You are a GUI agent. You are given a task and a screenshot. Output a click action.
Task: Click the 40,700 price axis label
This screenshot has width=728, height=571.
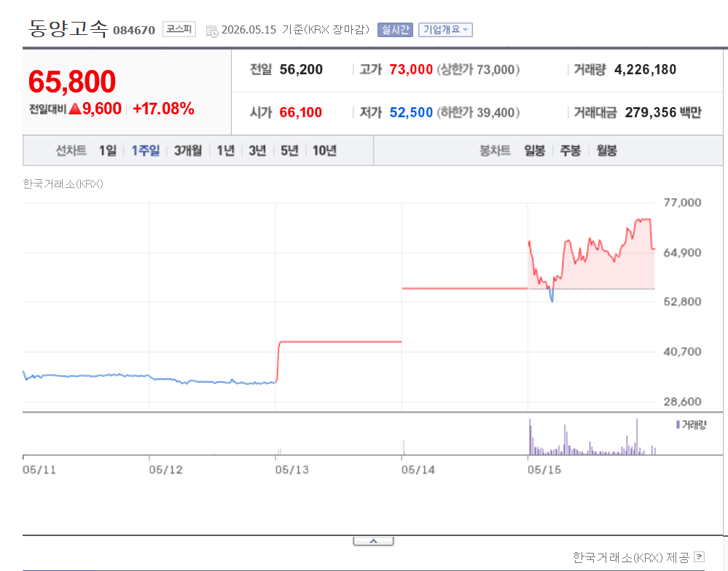coord(682,352)
